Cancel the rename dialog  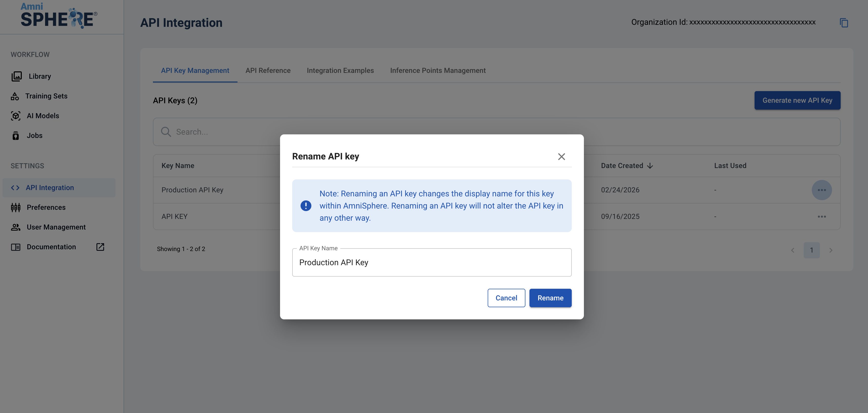506,298
